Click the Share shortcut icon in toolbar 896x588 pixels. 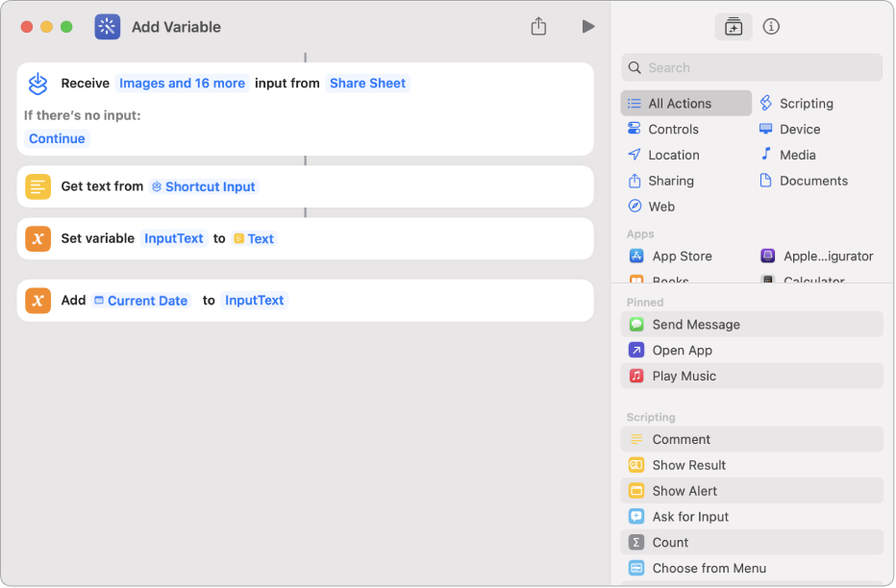click(538, 27)
